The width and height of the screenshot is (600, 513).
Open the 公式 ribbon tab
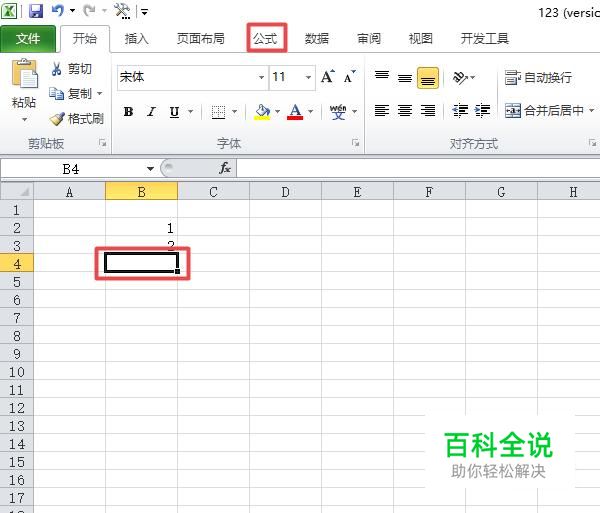click(265, 39)
